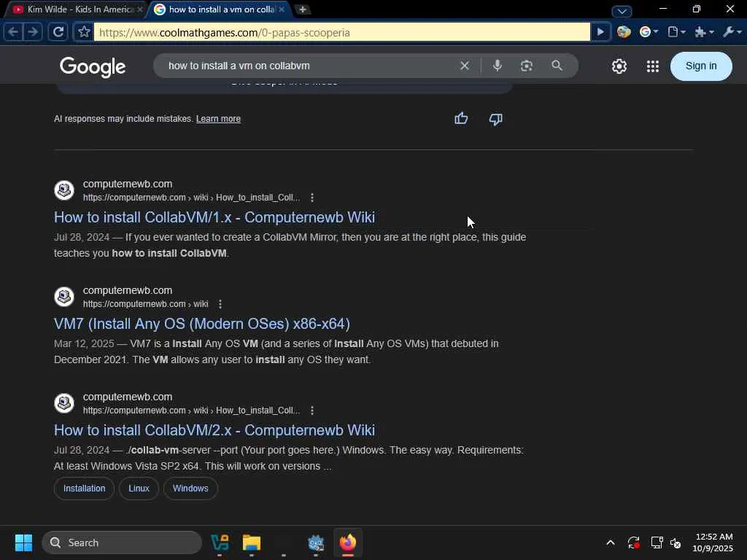The image size is (747, 560).
Task: Open 'VM7 (Install Any OS' result
Action: tap(202, 324)
